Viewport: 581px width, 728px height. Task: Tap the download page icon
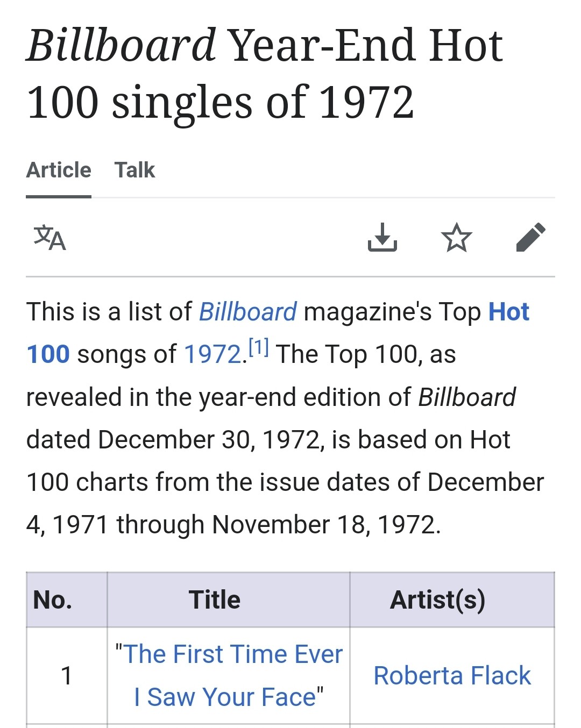pyautogui.click(x=382, y=238)
